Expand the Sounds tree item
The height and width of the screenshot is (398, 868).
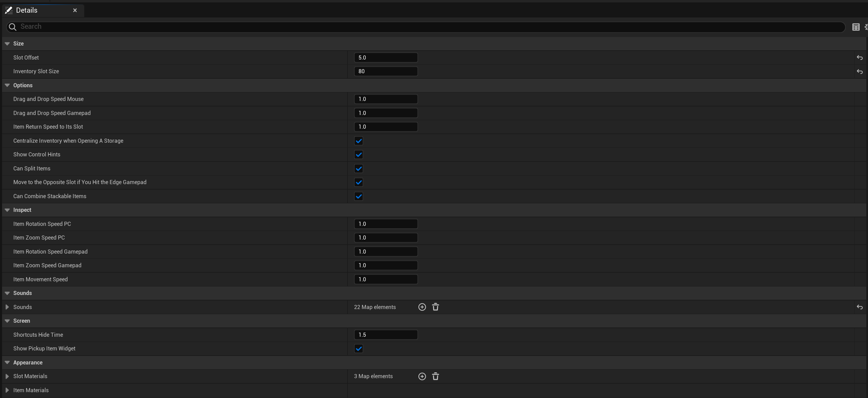click(7, 307)
